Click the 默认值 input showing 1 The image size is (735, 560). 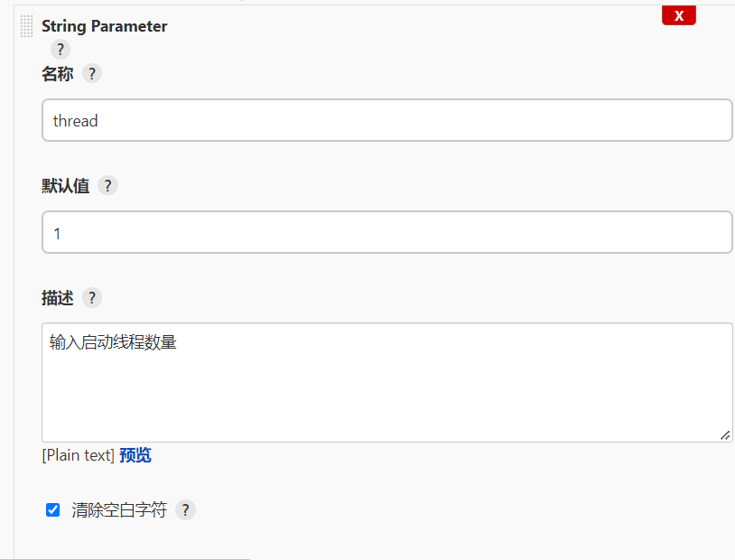[x=386, y=232]
